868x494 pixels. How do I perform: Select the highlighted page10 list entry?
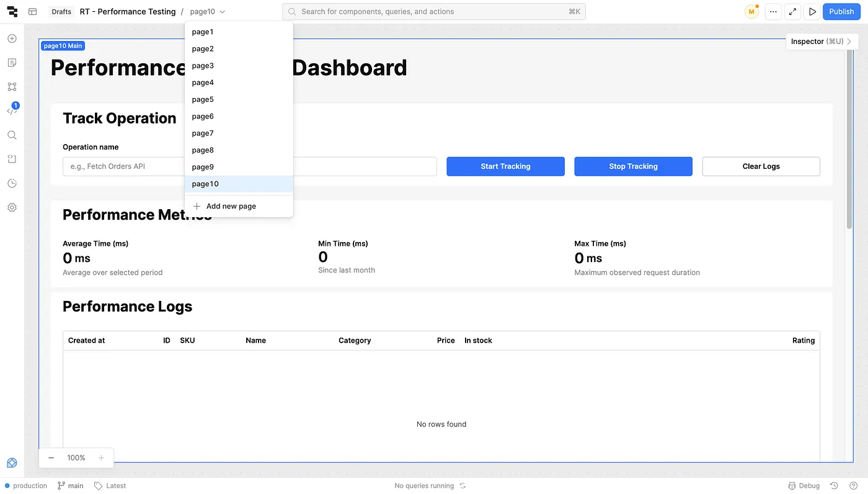239,184
